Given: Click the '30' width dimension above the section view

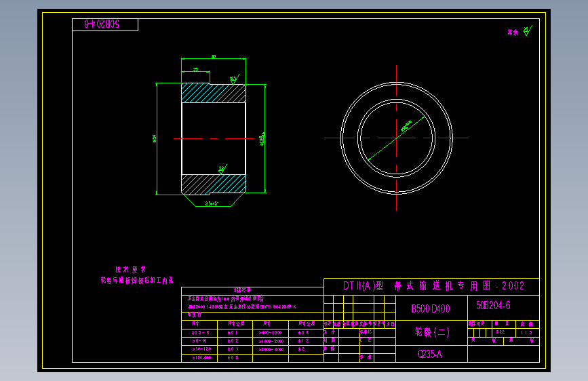Looking at the screenshot, I should (214, 57).
